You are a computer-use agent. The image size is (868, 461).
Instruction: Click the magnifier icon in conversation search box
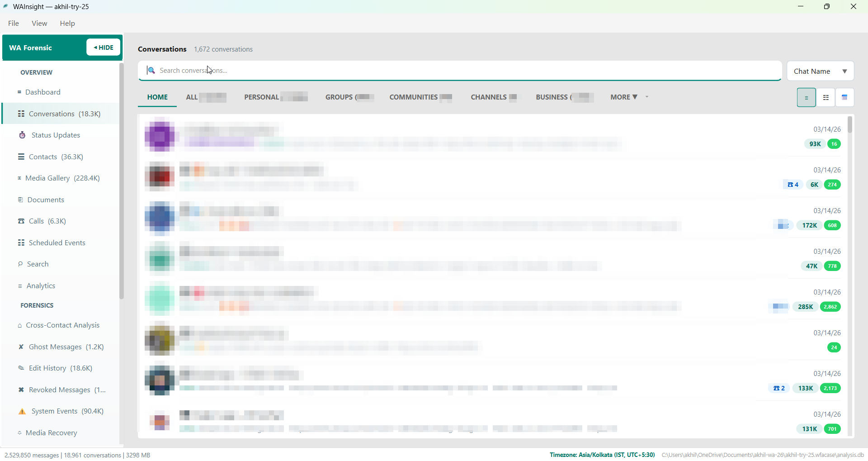[151, 70]
